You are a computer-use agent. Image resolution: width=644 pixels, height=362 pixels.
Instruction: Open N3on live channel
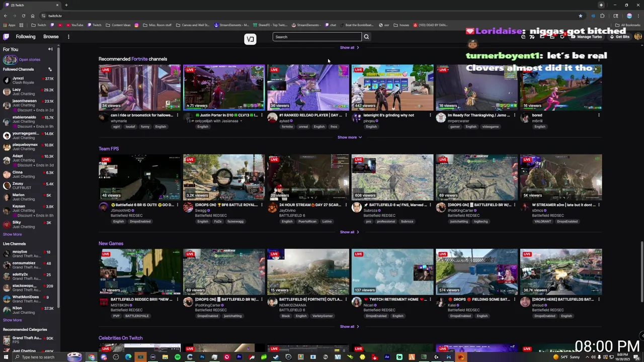coord(29,310)
